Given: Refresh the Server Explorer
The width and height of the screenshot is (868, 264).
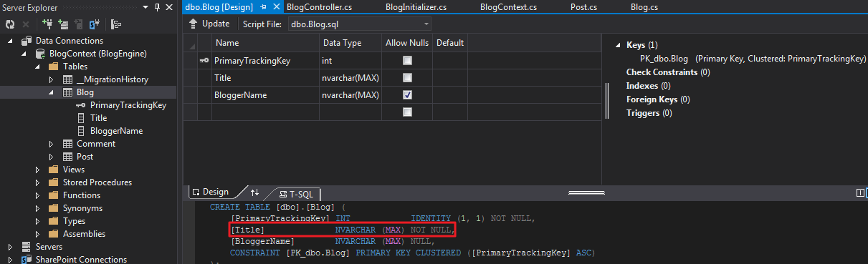Looking at the screenshot, I should [9, 24].
